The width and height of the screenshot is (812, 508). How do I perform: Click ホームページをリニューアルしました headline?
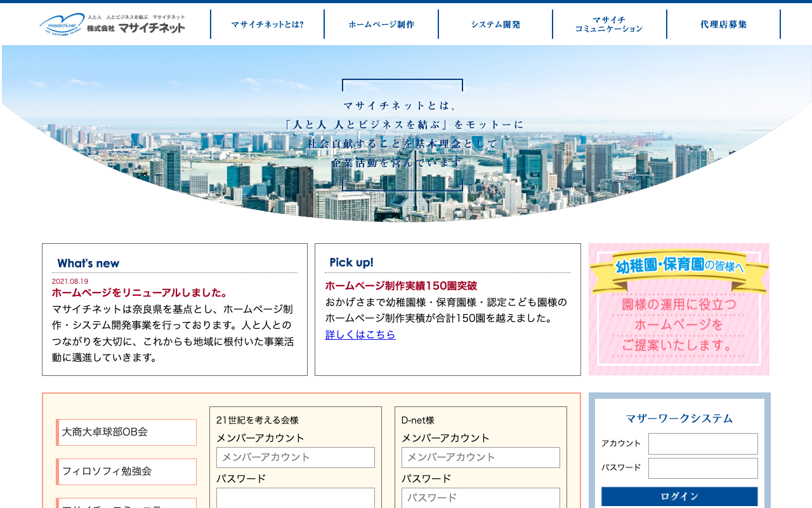click(x=140, y=293)
